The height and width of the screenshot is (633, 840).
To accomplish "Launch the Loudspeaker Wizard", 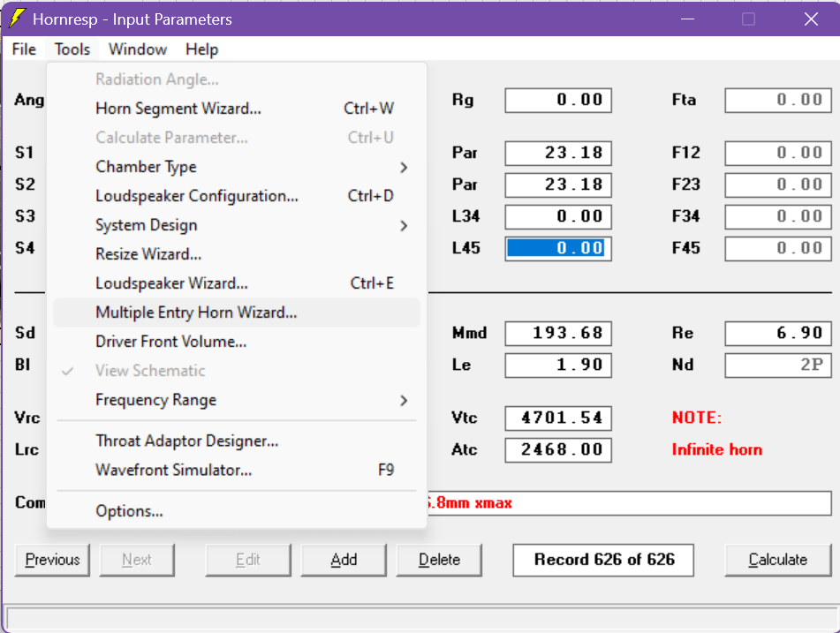I will (237, 283).
